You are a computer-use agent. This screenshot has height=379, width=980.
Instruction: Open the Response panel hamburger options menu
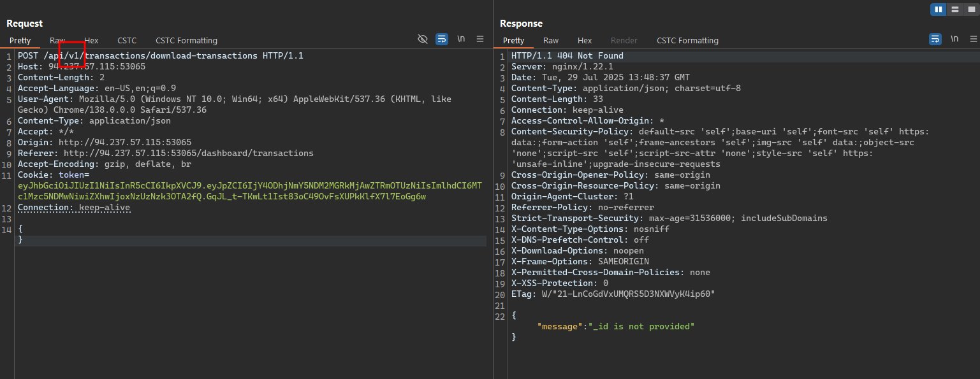(x=974, y=39)
